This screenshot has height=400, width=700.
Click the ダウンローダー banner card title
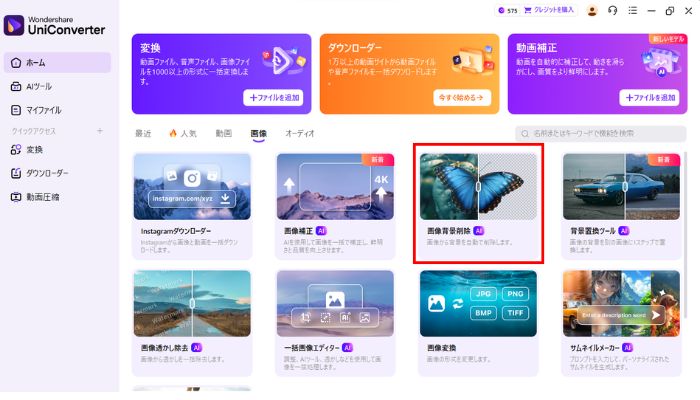[x=355, y=48]
